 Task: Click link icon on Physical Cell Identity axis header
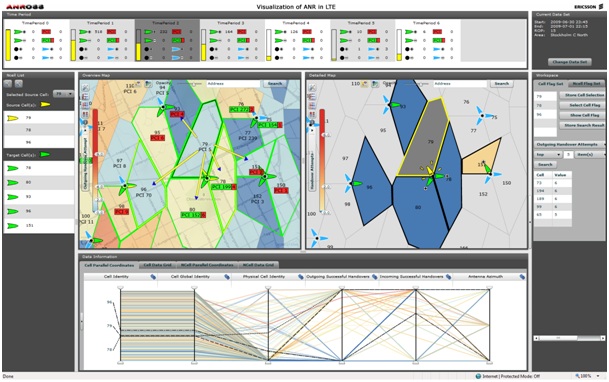(x=301, y=277)
